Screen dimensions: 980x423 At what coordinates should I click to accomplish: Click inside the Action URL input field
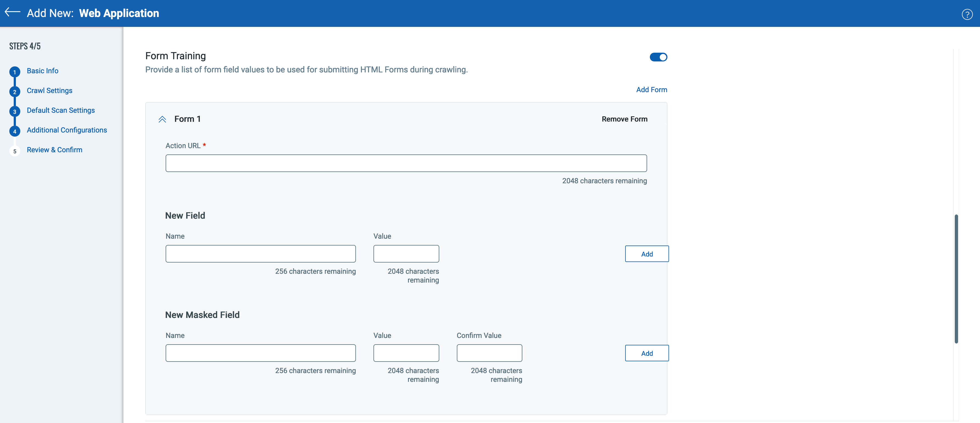(x=406, y=163)
